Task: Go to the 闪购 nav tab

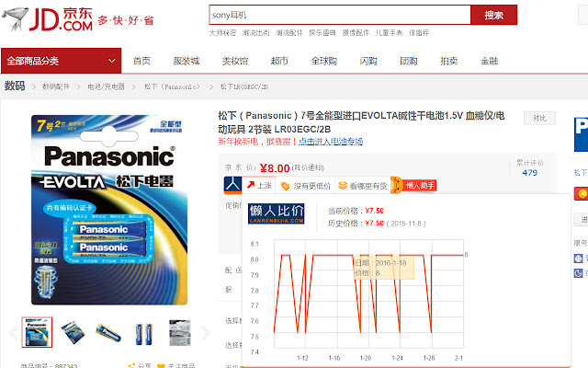Action: point(368,61)
